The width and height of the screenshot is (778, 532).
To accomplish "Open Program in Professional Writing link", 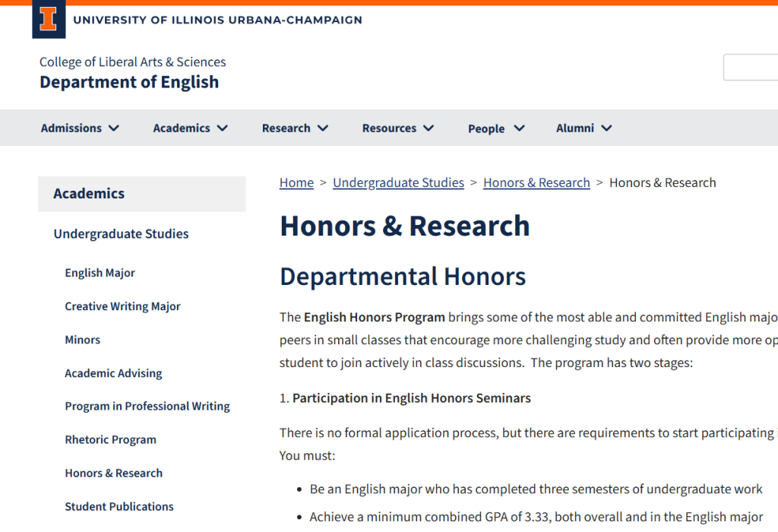I will click(x=147, y=407).
